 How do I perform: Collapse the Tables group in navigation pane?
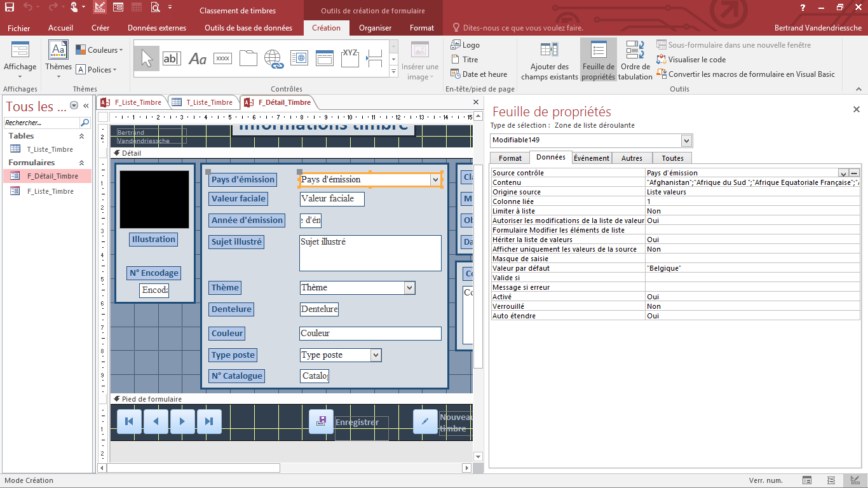pos(81,136)
